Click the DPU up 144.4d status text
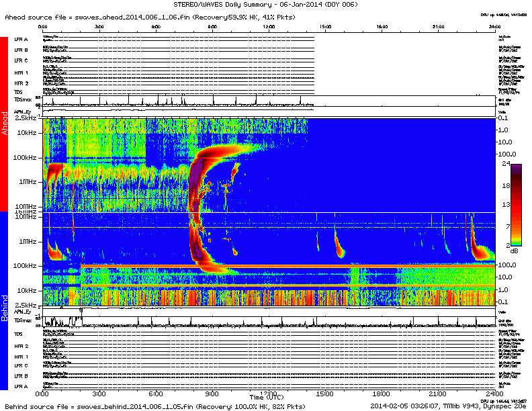The image size is (532, 411). pos(504,401)
